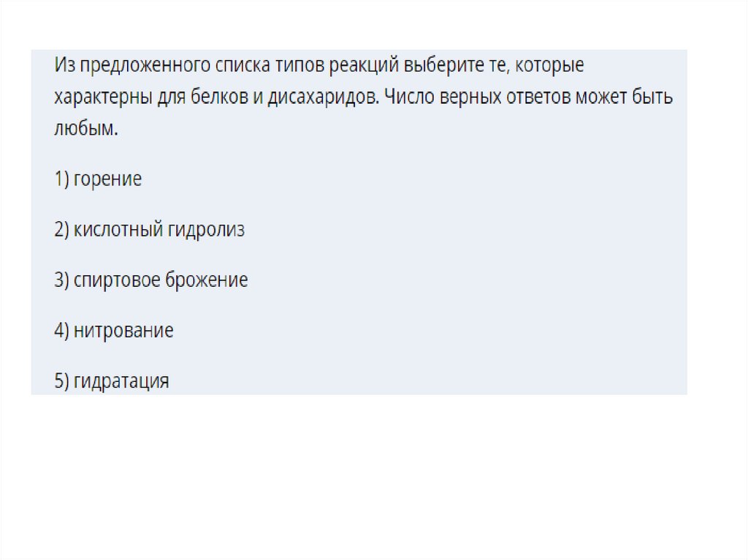This screenshot has height=560, width=748.
Task: Click the number '5)' before гидратация
Action: (x=61, y=381)
